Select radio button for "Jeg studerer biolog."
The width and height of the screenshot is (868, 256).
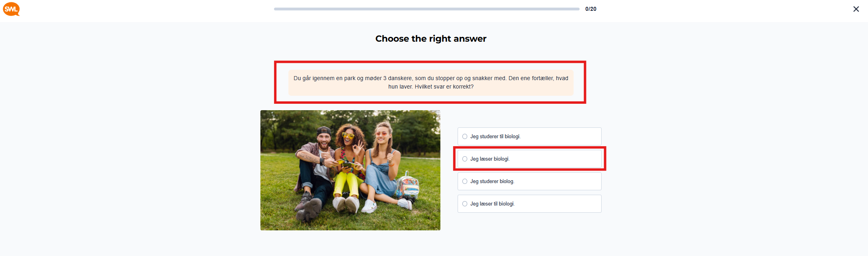coord(465,181)
